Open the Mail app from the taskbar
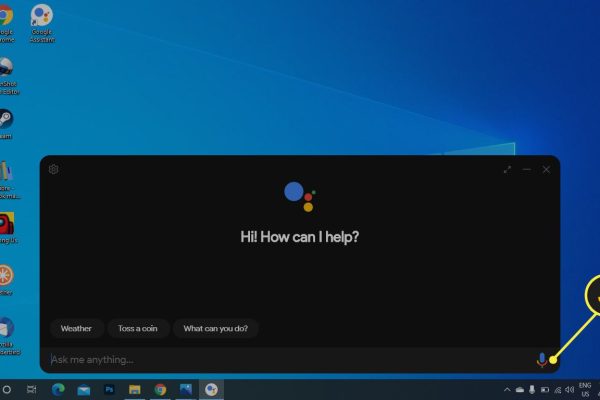Screen dimensions: 600x400 coord(84,389)
